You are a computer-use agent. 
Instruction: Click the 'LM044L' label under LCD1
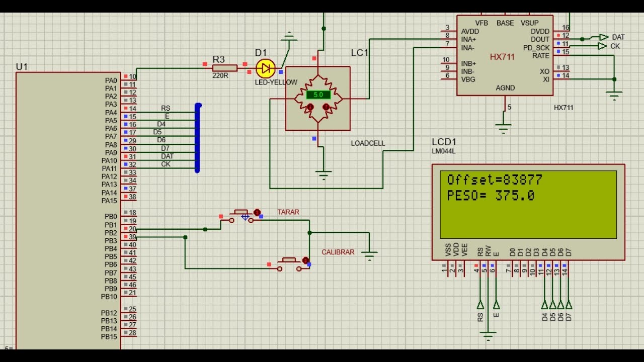point(443,151)
